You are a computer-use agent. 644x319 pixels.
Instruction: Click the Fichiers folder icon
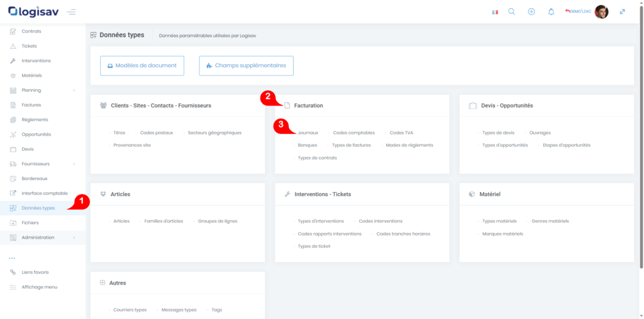(13, 223)
